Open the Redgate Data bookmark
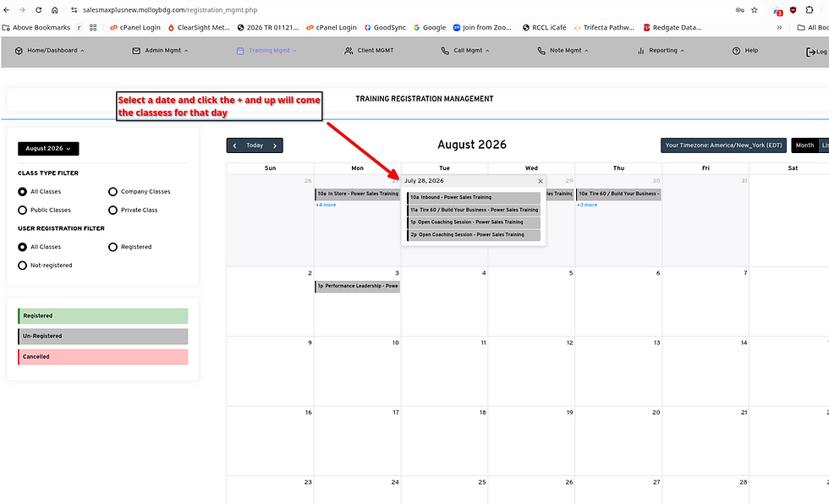This screenshot has width=829, height=504. pos(673,27)
